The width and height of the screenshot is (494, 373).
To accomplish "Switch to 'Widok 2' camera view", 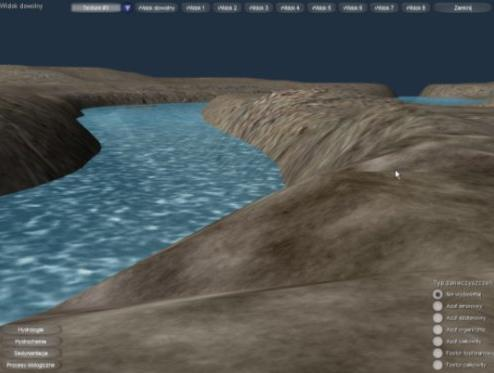I will coord(227,8).
